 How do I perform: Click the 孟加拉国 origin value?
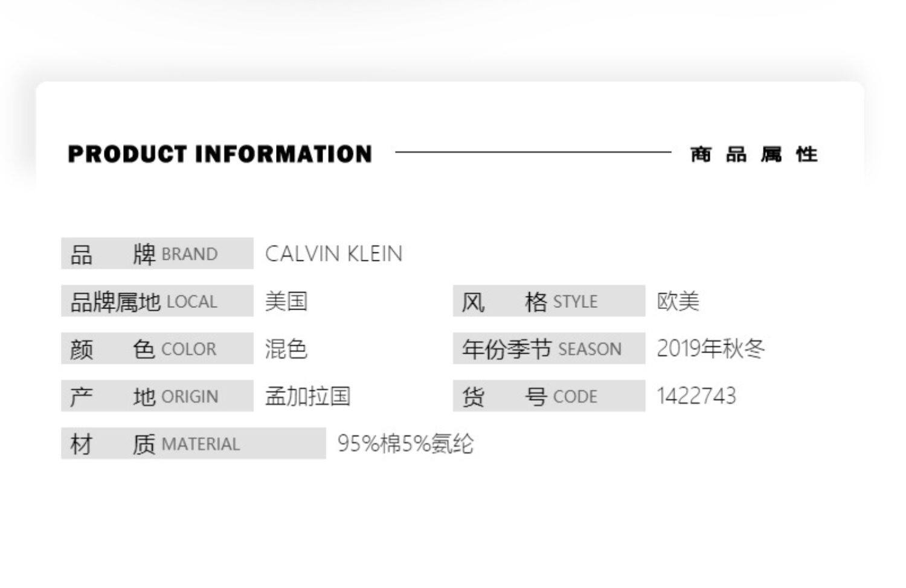pos(307,397)
